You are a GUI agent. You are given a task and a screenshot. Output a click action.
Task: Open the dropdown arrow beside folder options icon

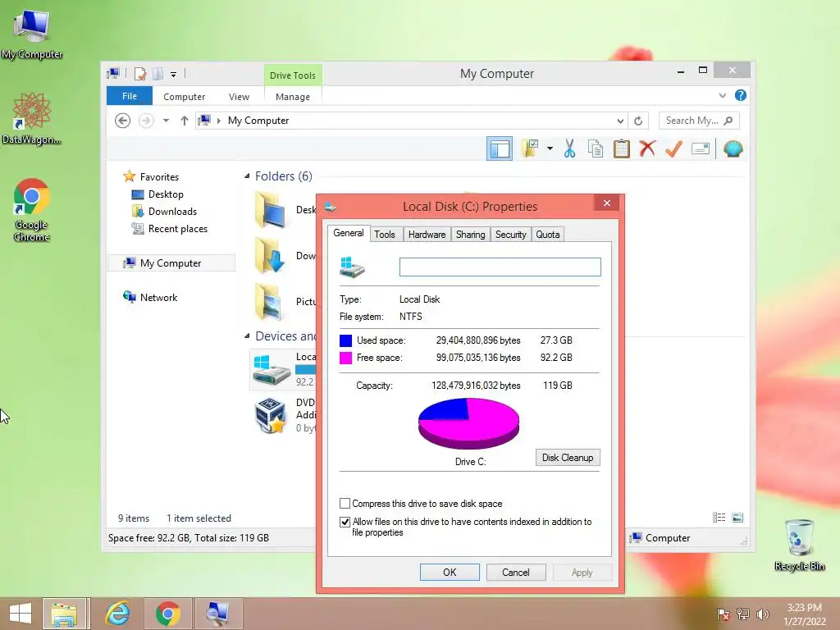(x=550, y=148)
